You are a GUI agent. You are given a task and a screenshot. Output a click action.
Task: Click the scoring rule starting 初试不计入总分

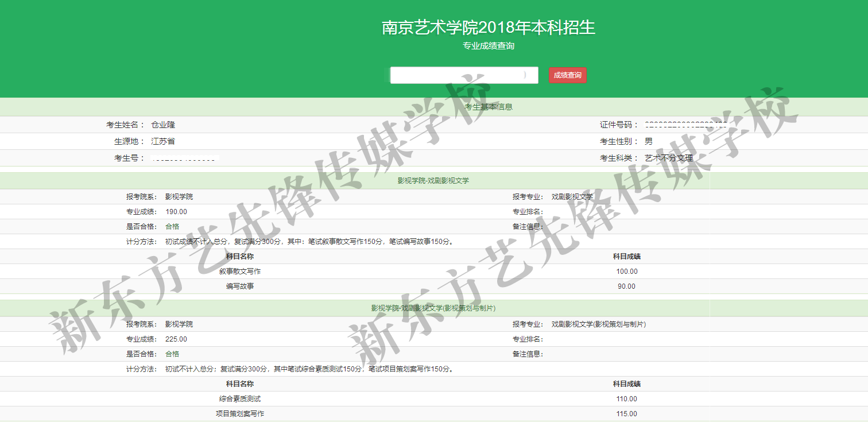[311, 369]
